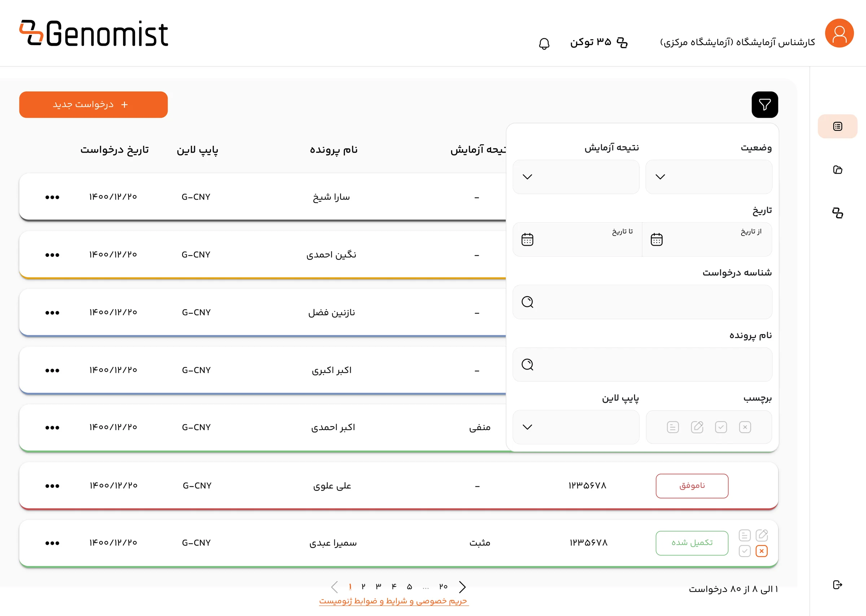866x616 pixels.
Task: Toggle the edit tag filter under برچسب
Action: click(697, 427)
